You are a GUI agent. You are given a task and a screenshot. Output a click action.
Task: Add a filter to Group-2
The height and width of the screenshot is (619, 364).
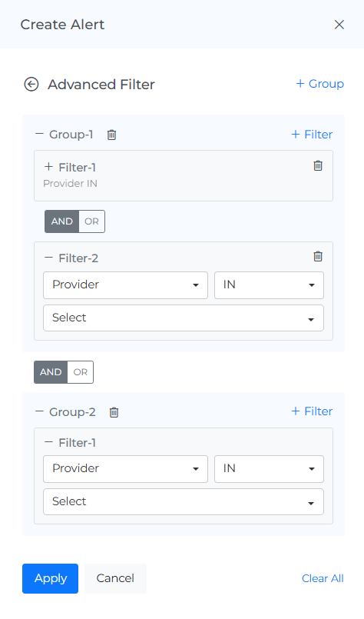coord(312,411)
